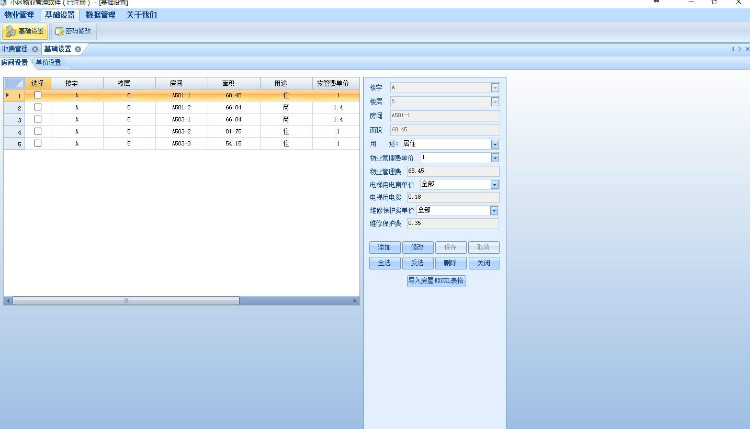This screenshot has width=750, height=429.
Task: Select the 单价设置 sub-tab
Action: coord(48,62)
